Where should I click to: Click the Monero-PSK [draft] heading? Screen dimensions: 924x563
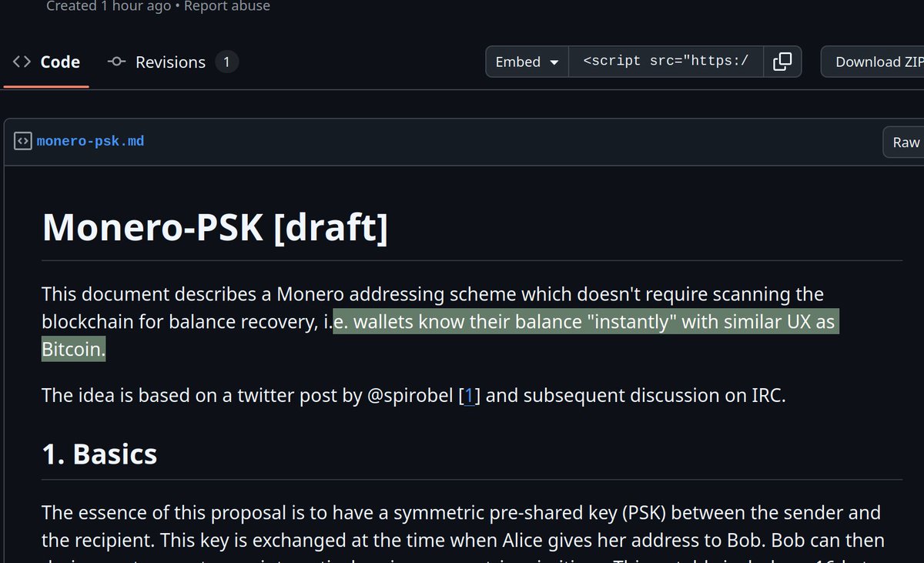click(x=216, y=227)
